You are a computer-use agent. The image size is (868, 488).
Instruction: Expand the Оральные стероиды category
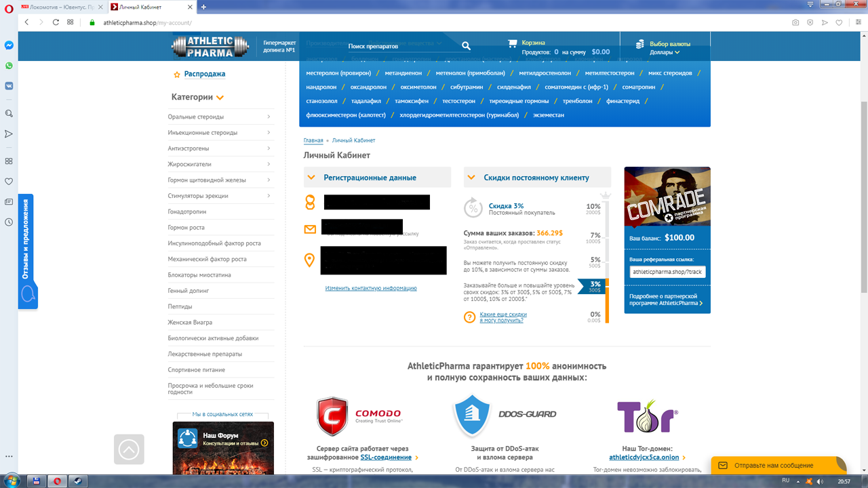click(269, 117)
